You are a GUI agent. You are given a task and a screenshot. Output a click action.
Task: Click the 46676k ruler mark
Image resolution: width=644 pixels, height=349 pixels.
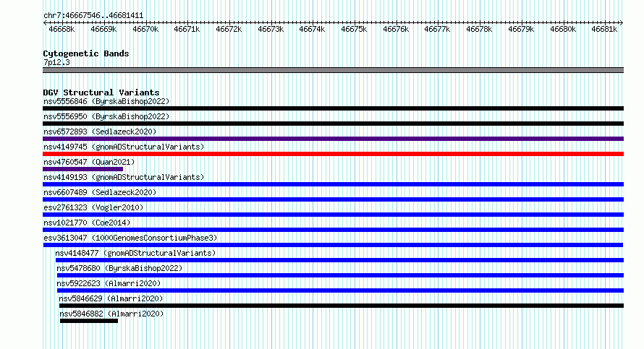(x=396, y=29)
